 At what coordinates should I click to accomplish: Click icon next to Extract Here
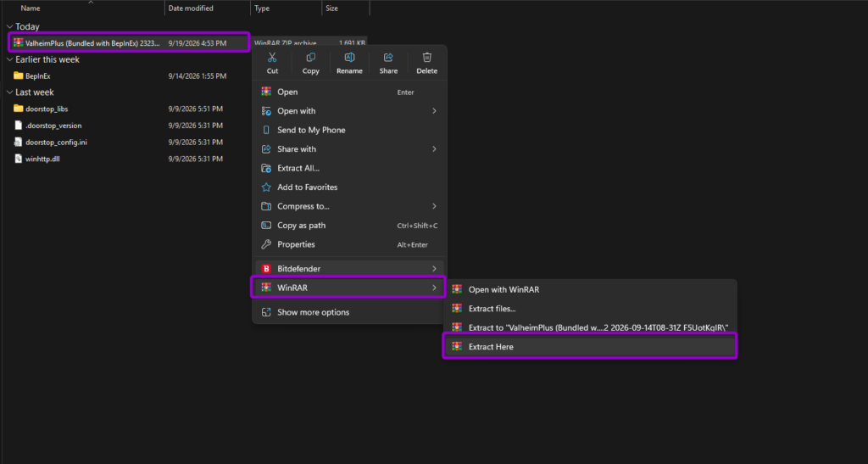[x=457, y=347]
